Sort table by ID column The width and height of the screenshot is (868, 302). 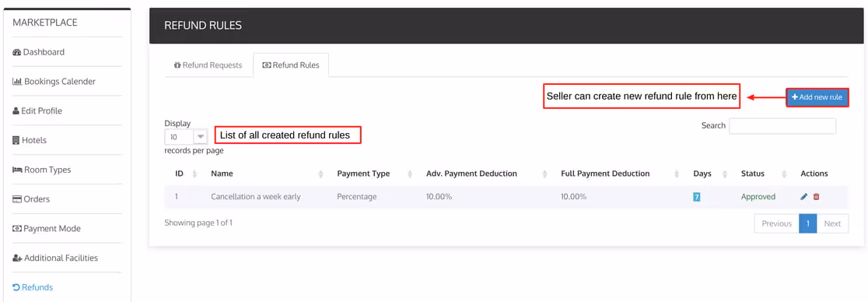click(185, 174)
